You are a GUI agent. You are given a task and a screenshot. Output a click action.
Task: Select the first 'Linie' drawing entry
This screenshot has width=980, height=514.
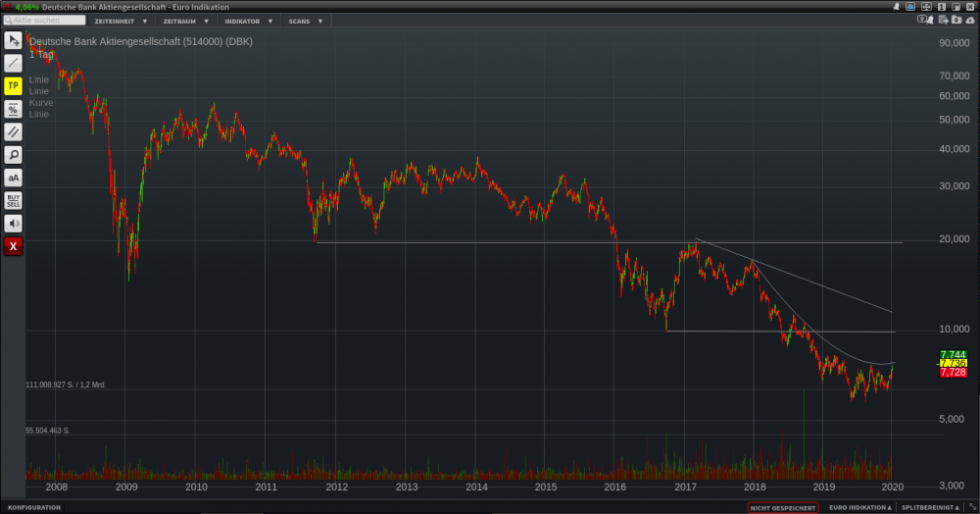pyautogui.click(x=39, y=80)
